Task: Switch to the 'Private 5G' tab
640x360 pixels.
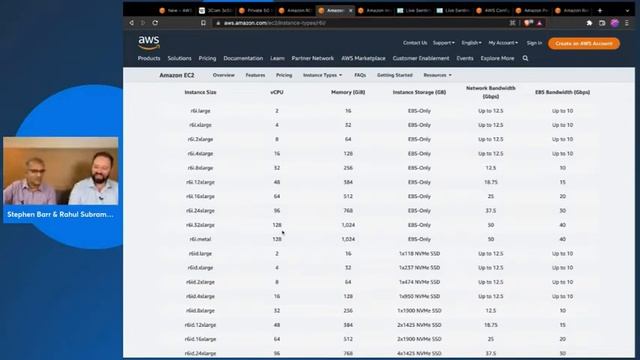Action: pos(255,10)
